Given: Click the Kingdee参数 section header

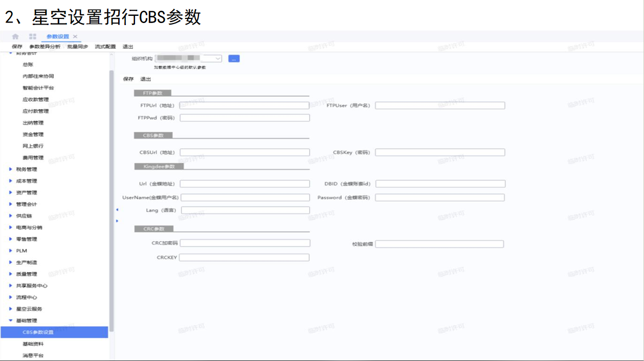Looking at the screenshot, I should pyautogui.click(x=159, y=167).
